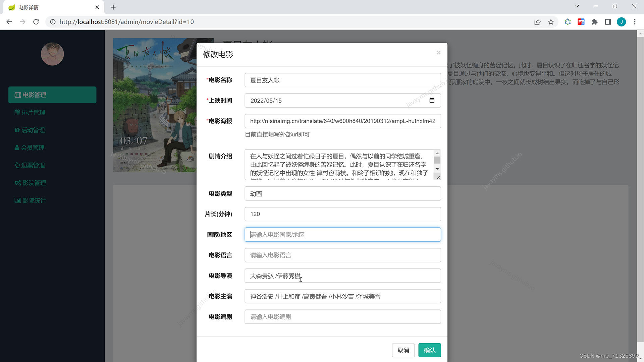The image size is (644, 362).
Task: Open a new browser tab
Action: click(x=113, y=7)
